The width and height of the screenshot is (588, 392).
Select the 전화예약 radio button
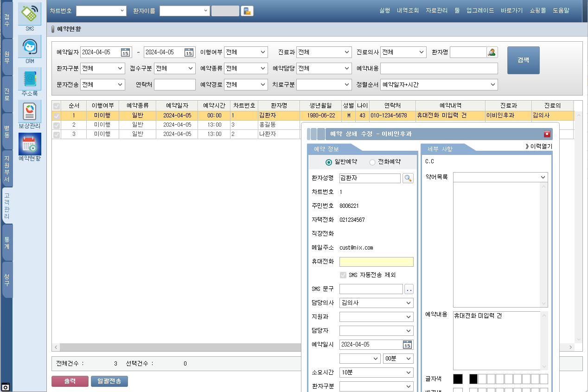pyautogui.click(x=372, y=162)
